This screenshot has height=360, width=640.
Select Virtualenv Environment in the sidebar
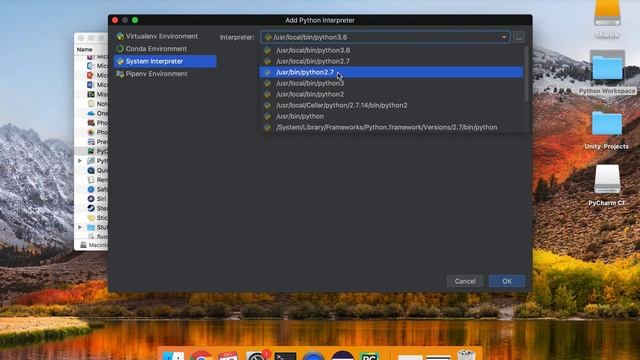[x=161, y=36]
